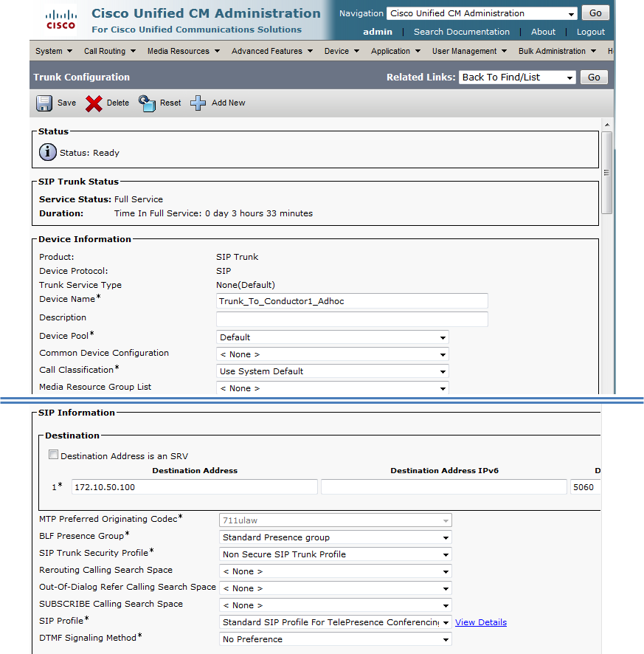Open Rerouting Calling Search Space dropdown
Viewport: 644px width, 654px height.
click(335, 571)
